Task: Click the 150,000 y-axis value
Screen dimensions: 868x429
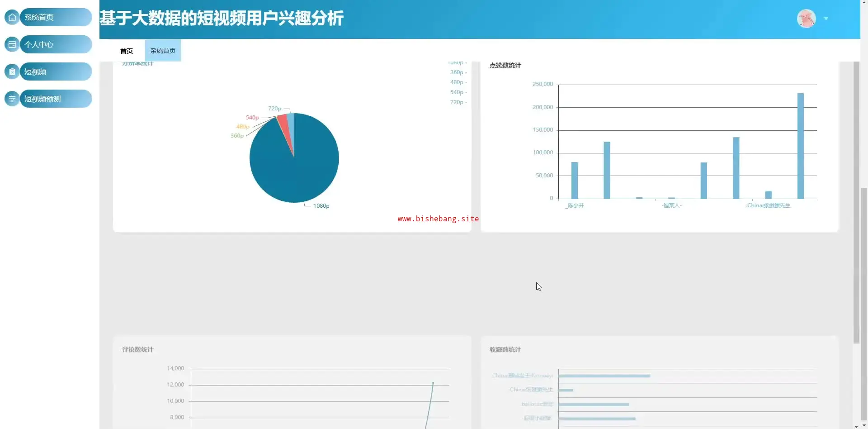Action: (542, 130)
